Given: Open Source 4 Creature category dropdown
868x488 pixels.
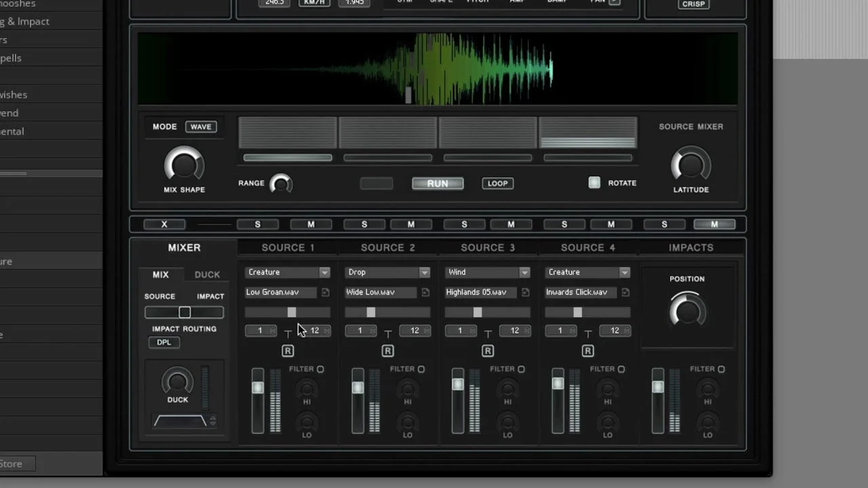Looking at the screenshot, I should (x=588, y=272).
